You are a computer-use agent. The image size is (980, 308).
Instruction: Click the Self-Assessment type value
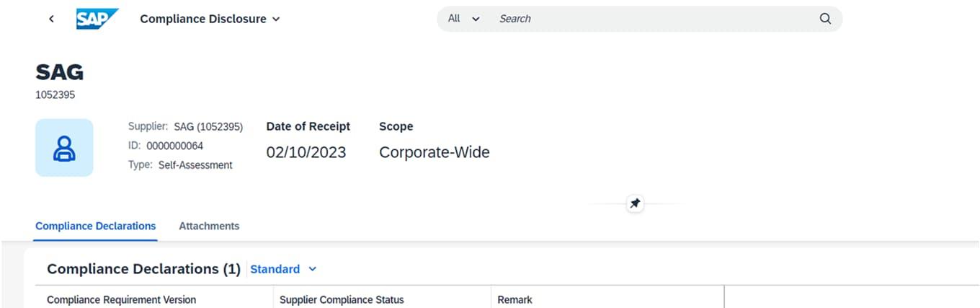[195, 165]
